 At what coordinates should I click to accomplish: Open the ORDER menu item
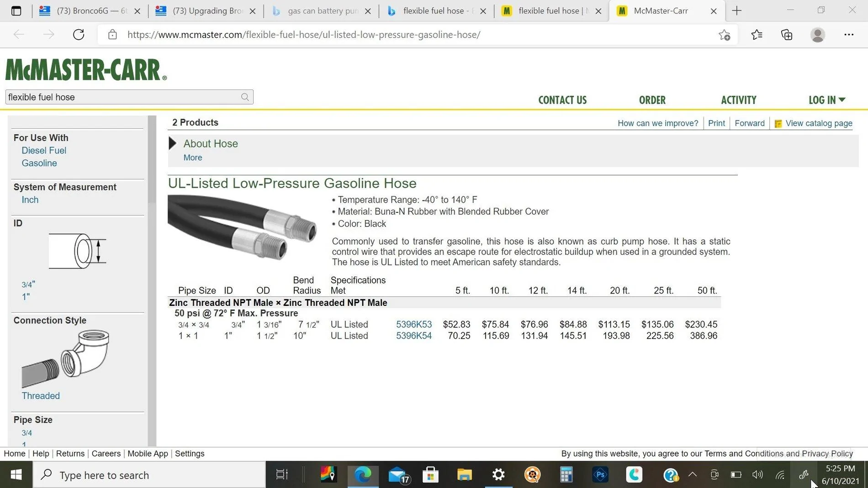[652, 100]
